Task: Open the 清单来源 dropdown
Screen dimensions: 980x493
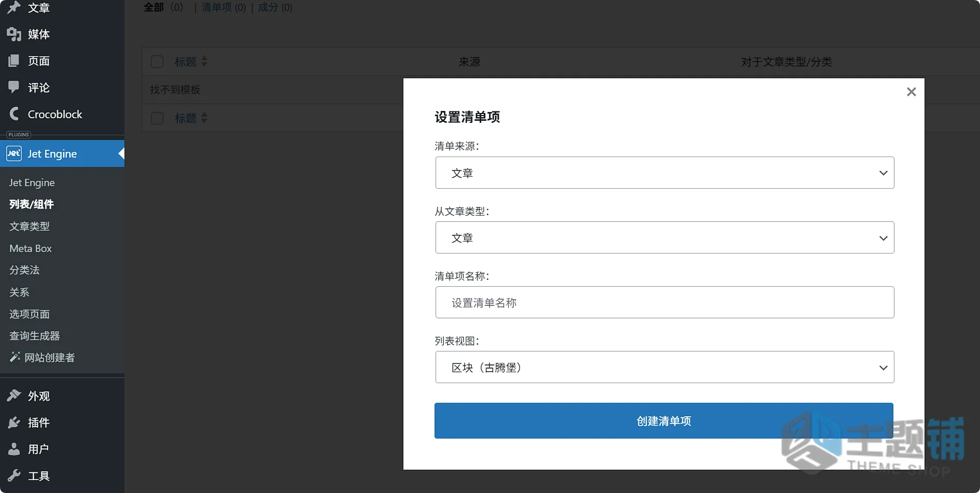Action: [665, 173]
